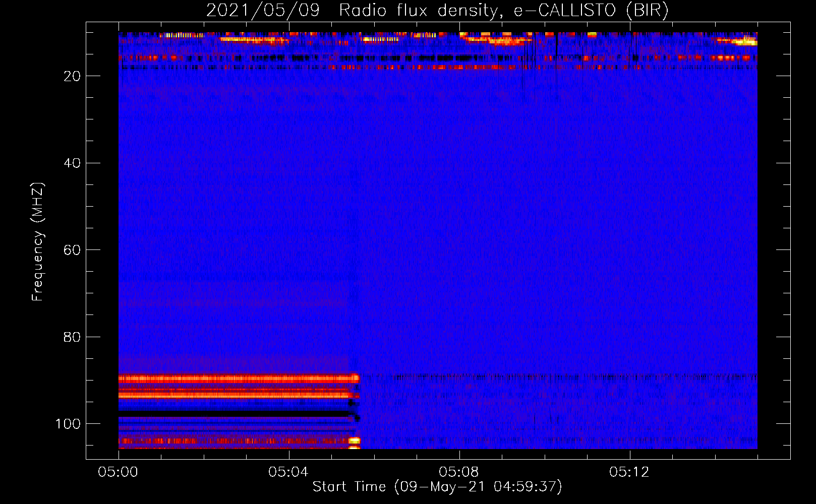The image size is (816, 504).
Task: Click the '05:08' time tick label
Action: (459, 472)
